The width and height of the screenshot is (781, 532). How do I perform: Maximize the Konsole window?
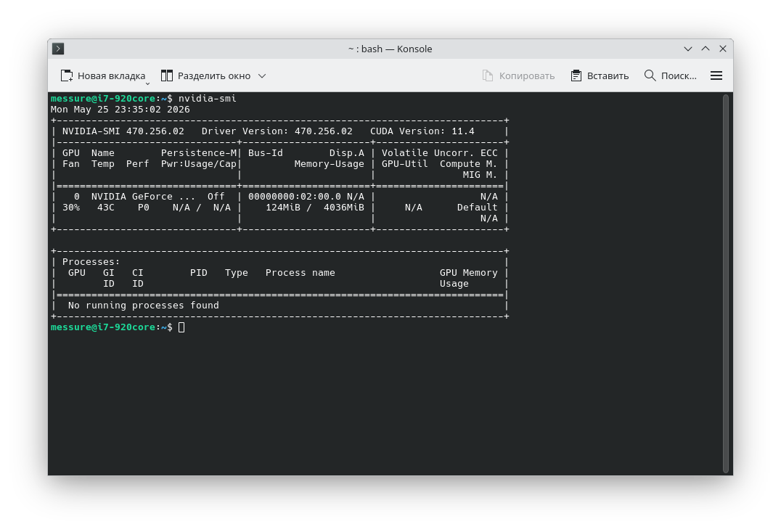(x=706, y=49)
